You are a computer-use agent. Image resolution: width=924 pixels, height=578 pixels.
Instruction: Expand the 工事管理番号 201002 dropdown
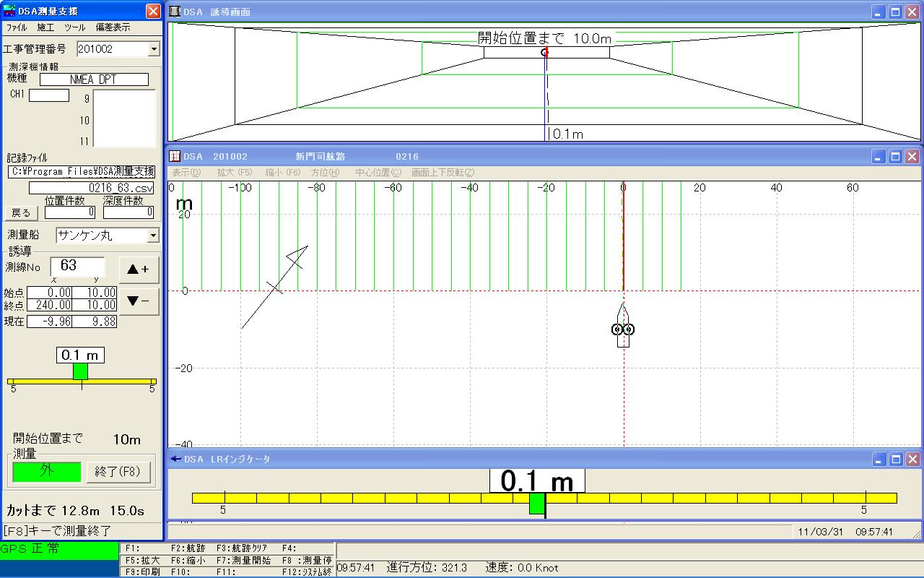coord(154,49)
